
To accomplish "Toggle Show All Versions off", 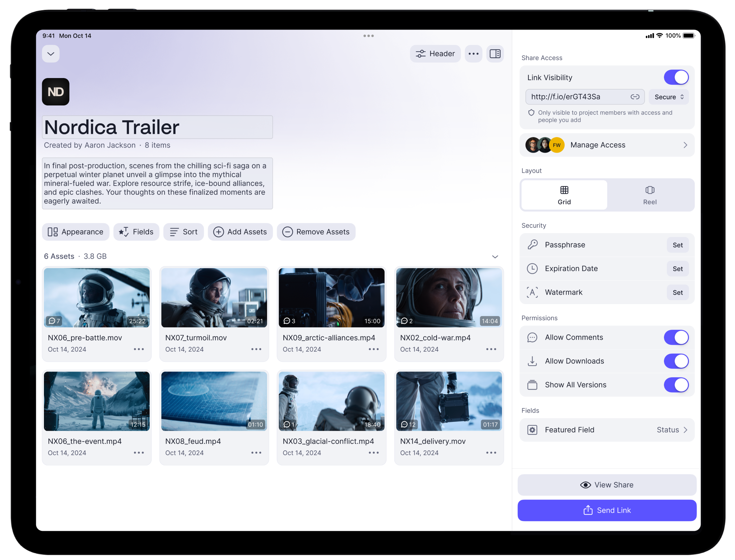I will [676, 385].
